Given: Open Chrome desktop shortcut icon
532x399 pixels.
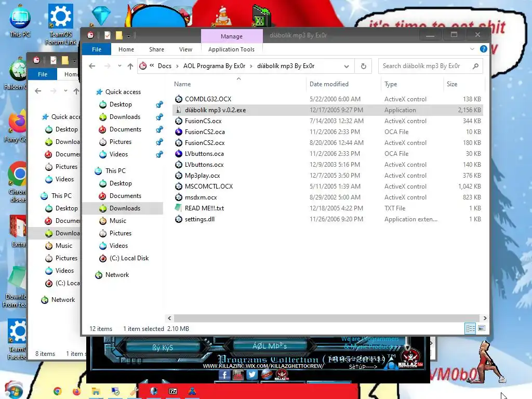Looking at the screenshot, I should click(17, 181).
